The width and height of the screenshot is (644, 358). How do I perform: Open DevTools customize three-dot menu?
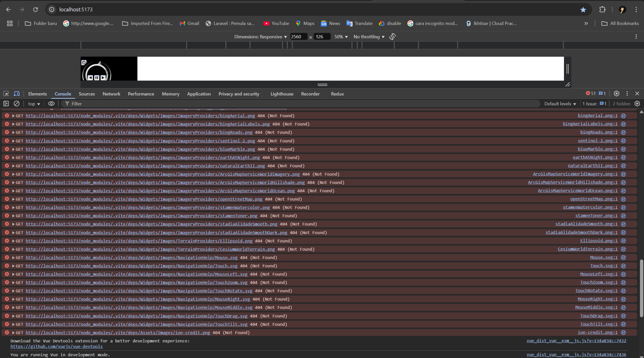point(627,93)
